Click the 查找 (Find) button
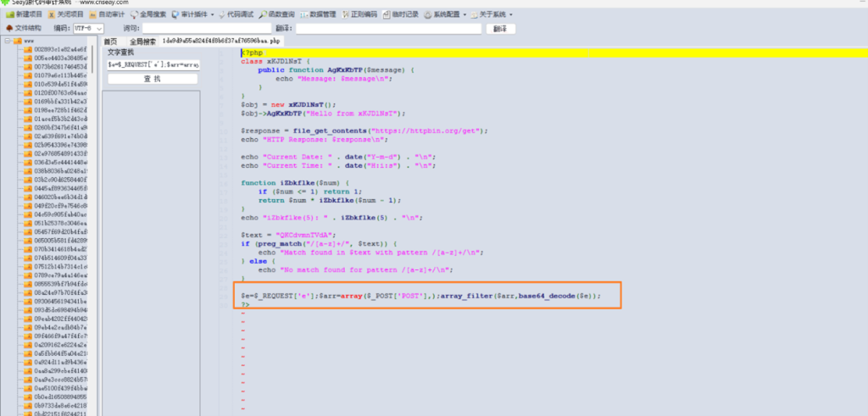The width and height of the screenshot is (868, 416). coord(153,79)
